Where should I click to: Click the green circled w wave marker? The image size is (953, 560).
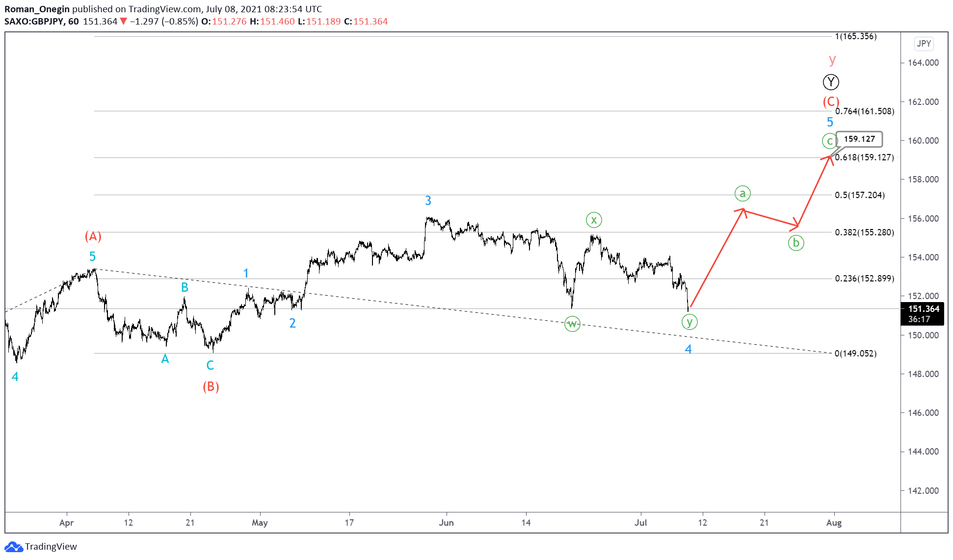point(572,324)
